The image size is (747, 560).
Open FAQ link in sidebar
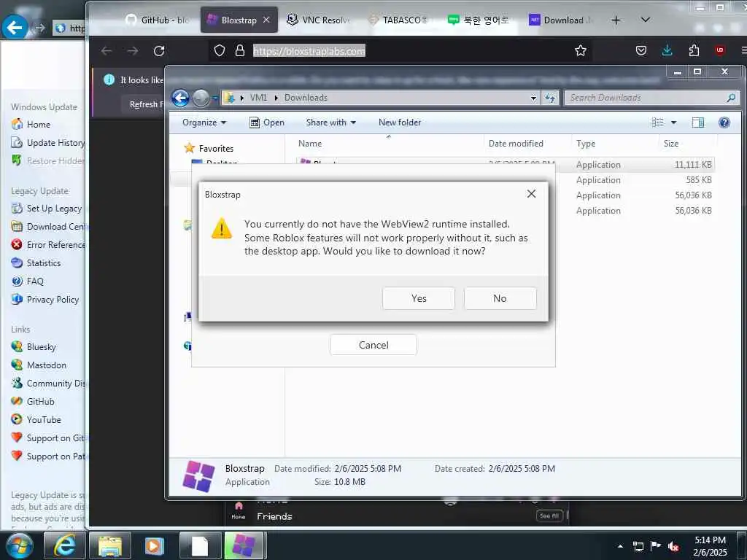click(x=35, y=281)
